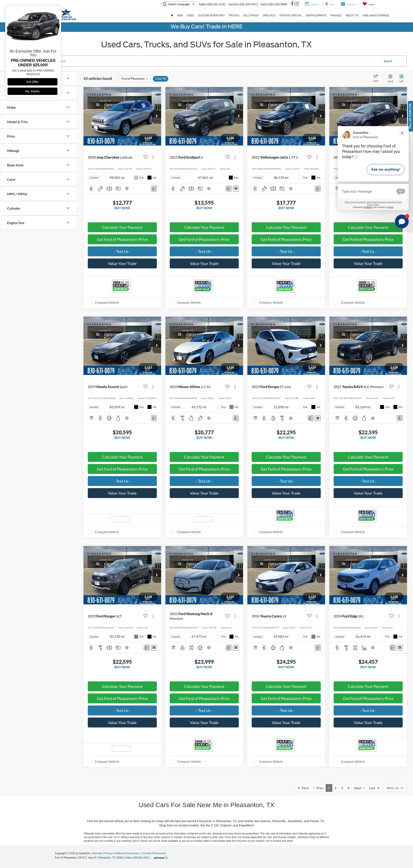Next photo arrow on Mustang Mach-E image
This screenshot has width=413, height=868.
[239, 575]
